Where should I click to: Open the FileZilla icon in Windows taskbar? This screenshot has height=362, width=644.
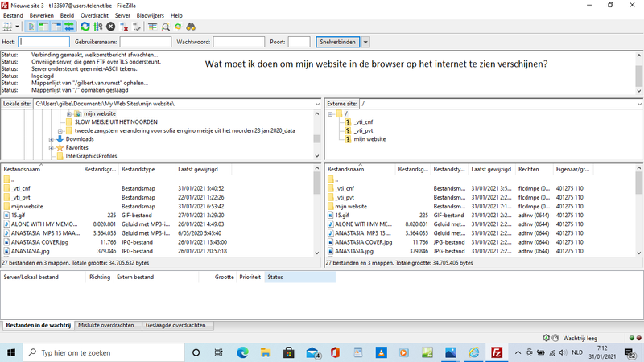click(x=497, y=353)
